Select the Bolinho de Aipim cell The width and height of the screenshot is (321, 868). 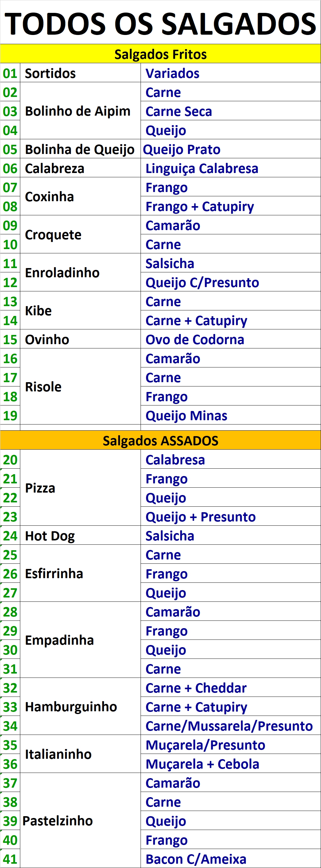click(x=80, y=111)
